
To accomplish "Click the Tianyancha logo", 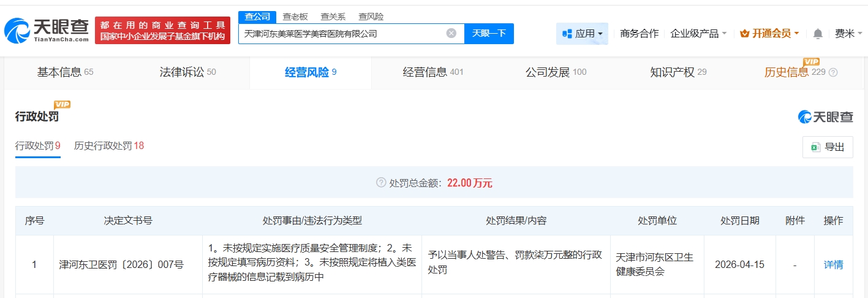I will (47, 29).
